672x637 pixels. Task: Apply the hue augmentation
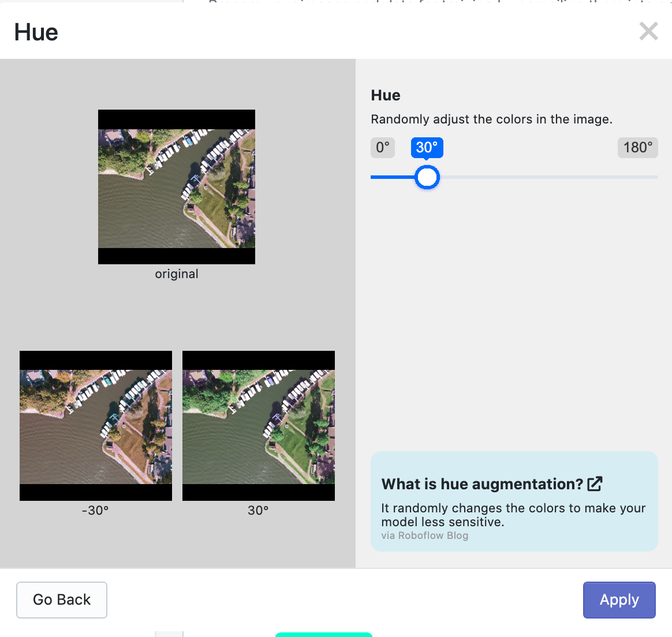click(x=619, y=600)
